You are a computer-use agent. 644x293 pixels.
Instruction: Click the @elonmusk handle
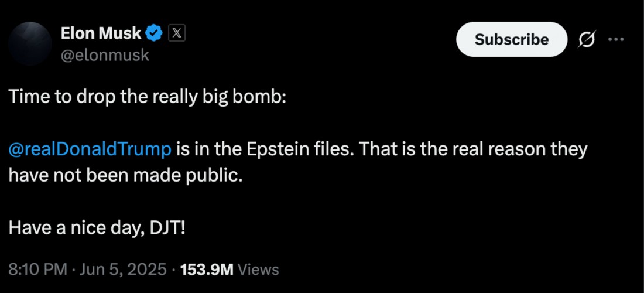pyautogui.click(x=105, y=54)
